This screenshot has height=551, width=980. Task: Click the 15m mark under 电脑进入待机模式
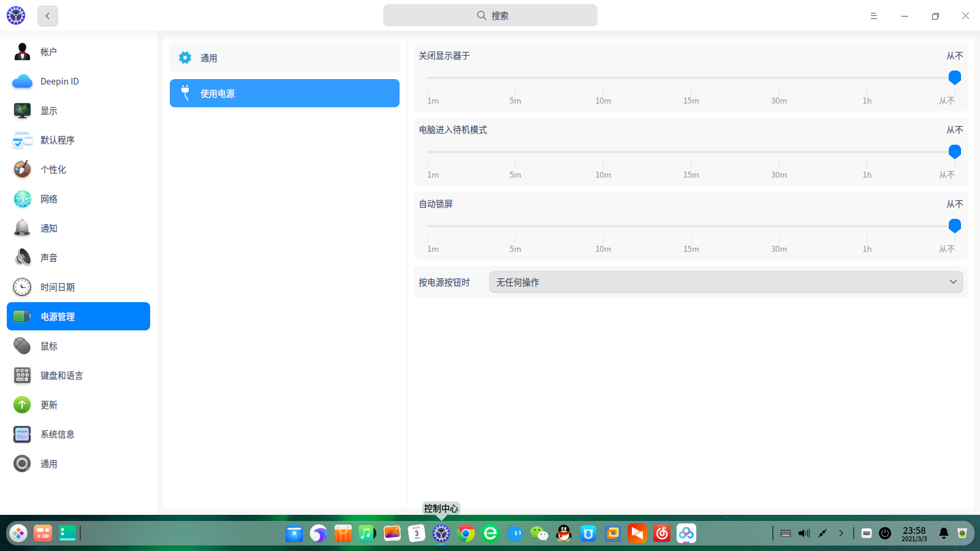pyautogui.click(x=691, y=175)
